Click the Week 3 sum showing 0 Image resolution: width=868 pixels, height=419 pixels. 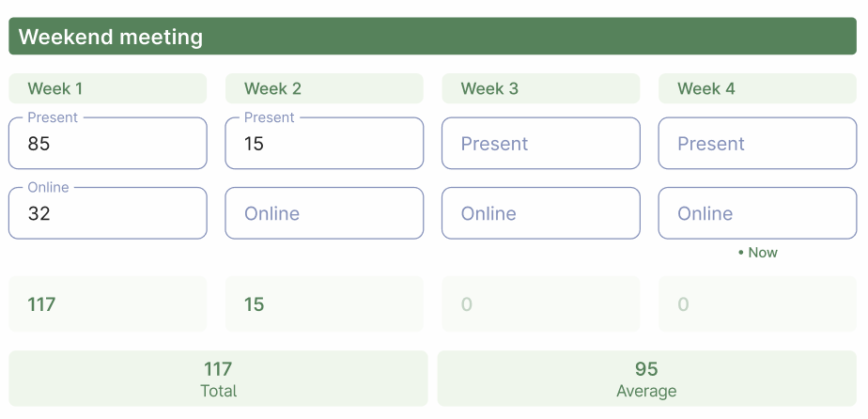540,304
